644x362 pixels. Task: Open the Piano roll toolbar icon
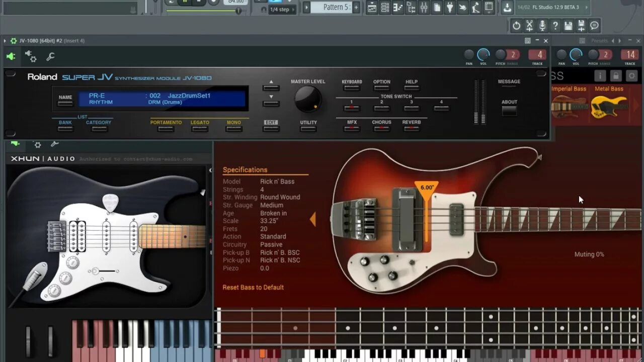(397, 8)
